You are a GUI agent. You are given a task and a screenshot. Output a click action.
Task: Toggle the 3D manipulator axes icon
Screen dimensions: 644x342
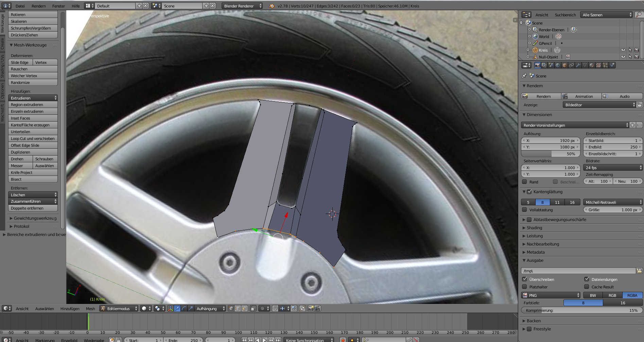click(x=170, y=308)
